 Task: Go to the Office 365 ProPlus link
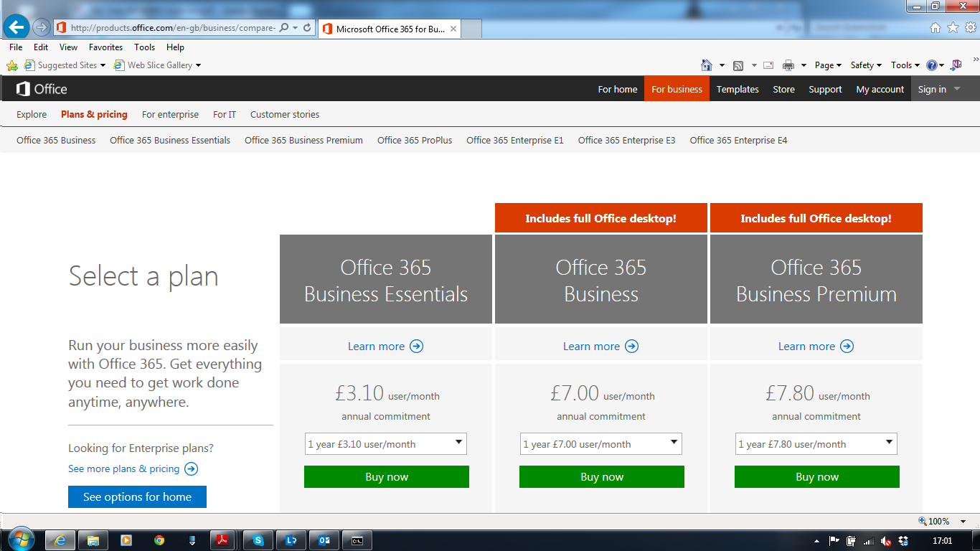tap(415, 141)
